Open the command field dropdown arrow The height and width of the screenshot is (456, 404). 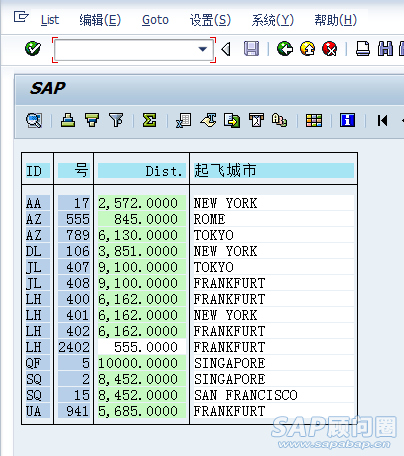pos(202,49)
